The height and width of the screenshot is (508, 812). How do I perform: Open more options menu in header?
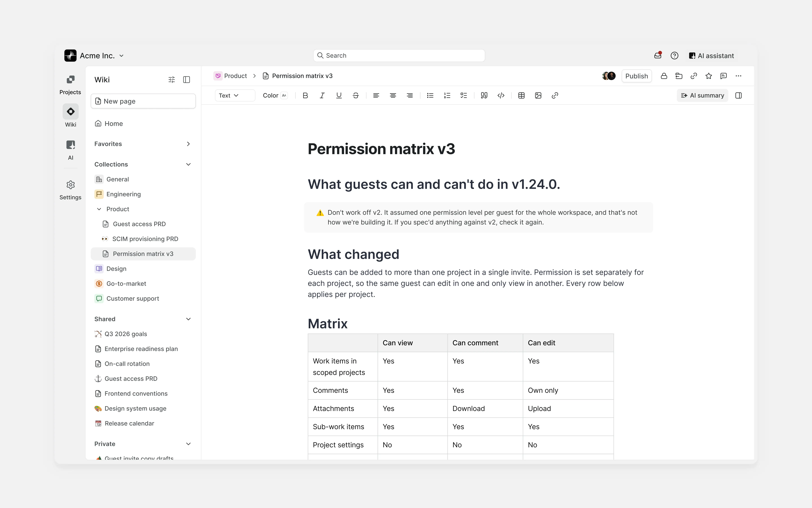739,76
